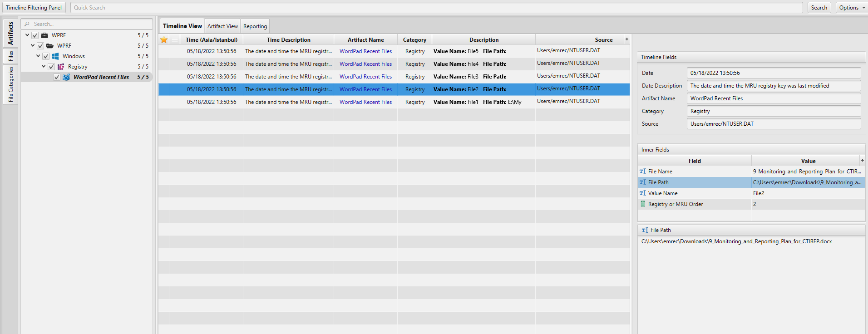
Task: Click the Timeline Filtering Panel button
Action: [34, 8]
